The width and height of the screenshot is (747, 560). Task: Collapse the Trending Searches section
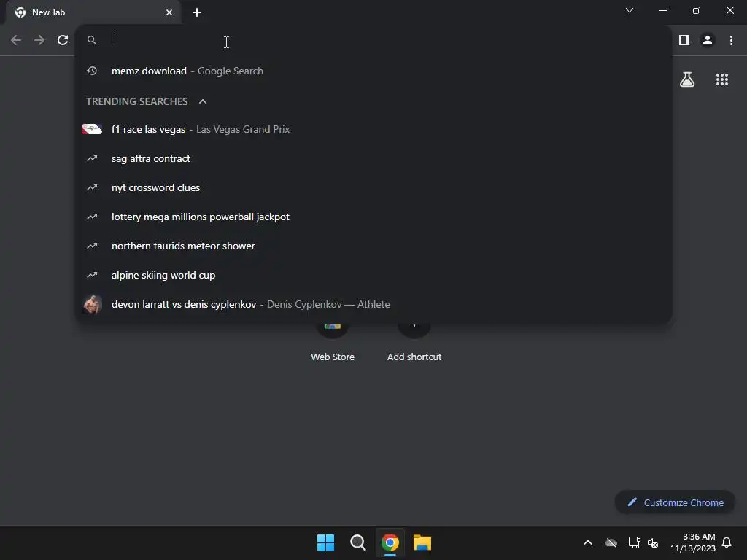coord(203,101)
